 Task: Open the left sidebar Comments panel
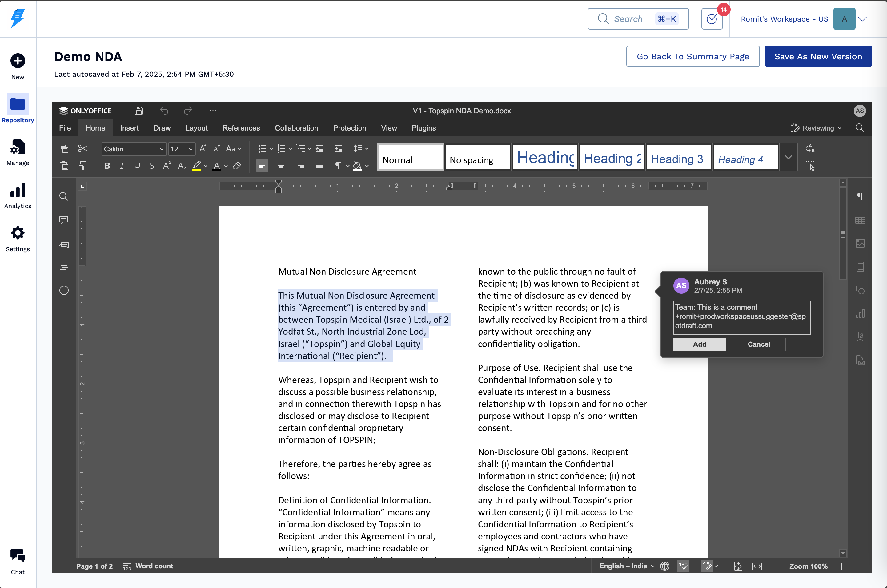[x=64, y=220]
